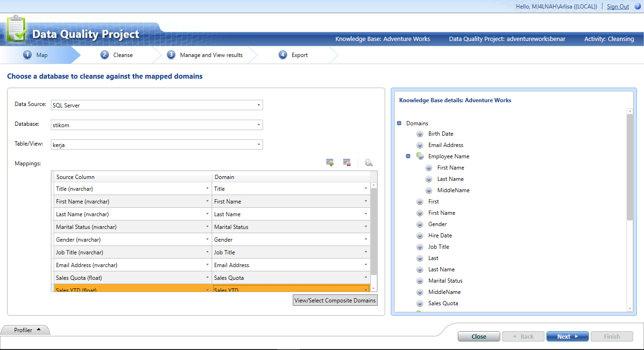This screenshot has width=644, height=350.
Task: Click the Sign Out link
Action: (618, 6)
